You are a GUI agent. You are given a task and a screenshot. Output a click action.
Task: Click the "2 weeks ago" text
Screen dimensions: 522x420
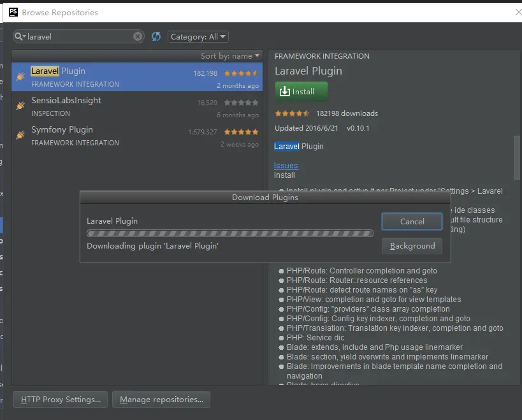coord(240,145)
